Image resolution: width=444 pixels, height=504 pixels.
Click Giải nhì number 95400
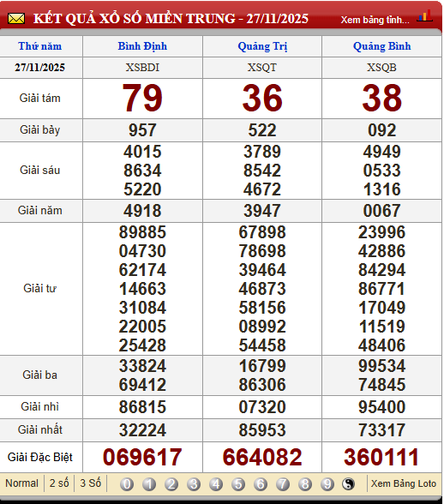tap(382, 407)
